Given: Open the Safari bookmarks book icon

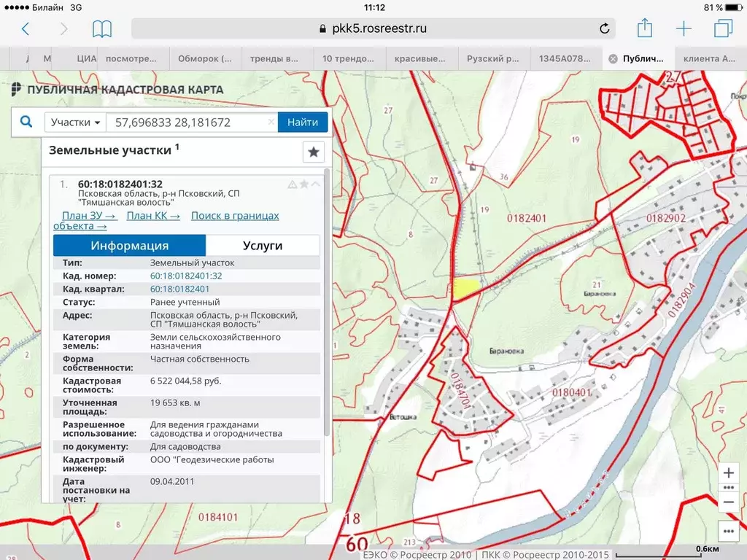Looking at the screenshot, I should pyautogui.click(x=102, y=29).
